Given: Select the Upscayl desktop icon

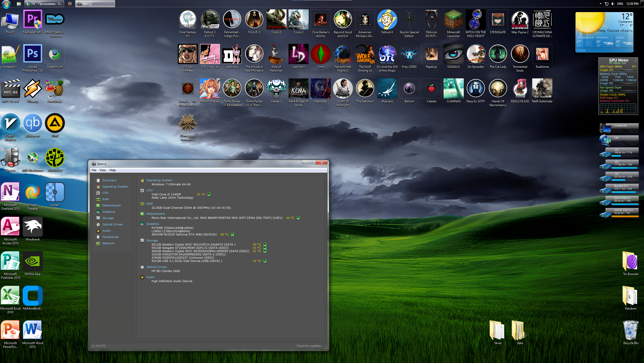Looking at the screenshot, I should click(55, 195).
